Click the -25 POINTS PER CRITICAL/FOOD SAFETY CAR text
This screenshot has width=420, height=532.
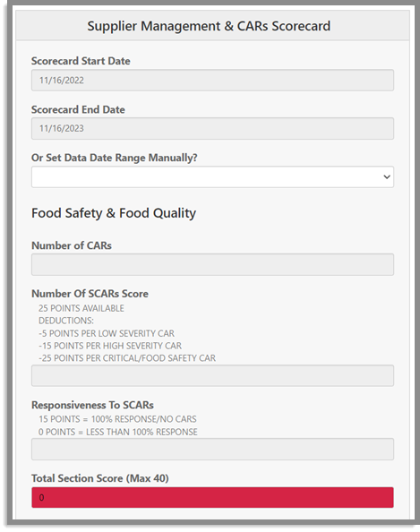pyautogui.click(x=127, y=358)
